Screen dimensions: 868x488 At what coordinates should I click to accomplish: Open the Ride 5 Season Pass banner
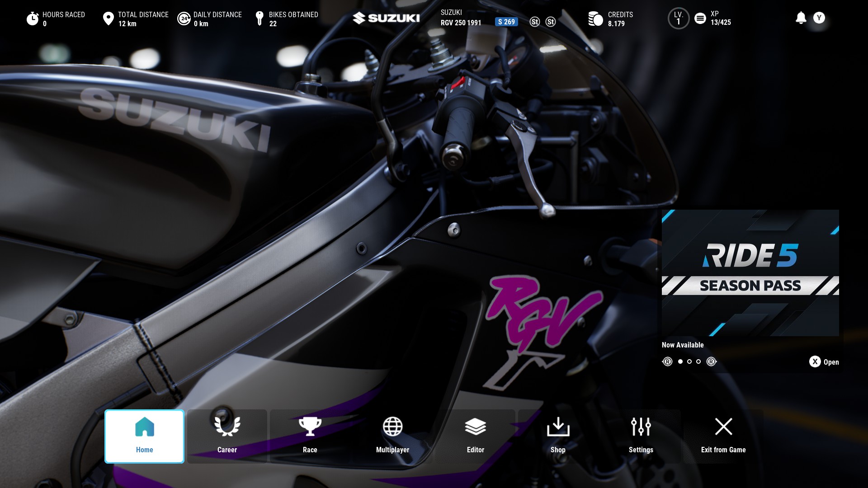point(750,272)
